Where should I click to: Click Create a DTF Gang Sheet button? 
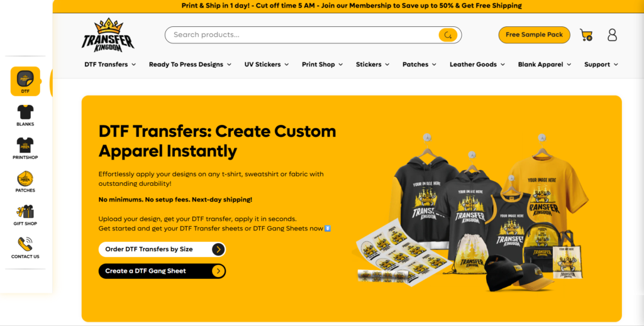click(162, 271)
